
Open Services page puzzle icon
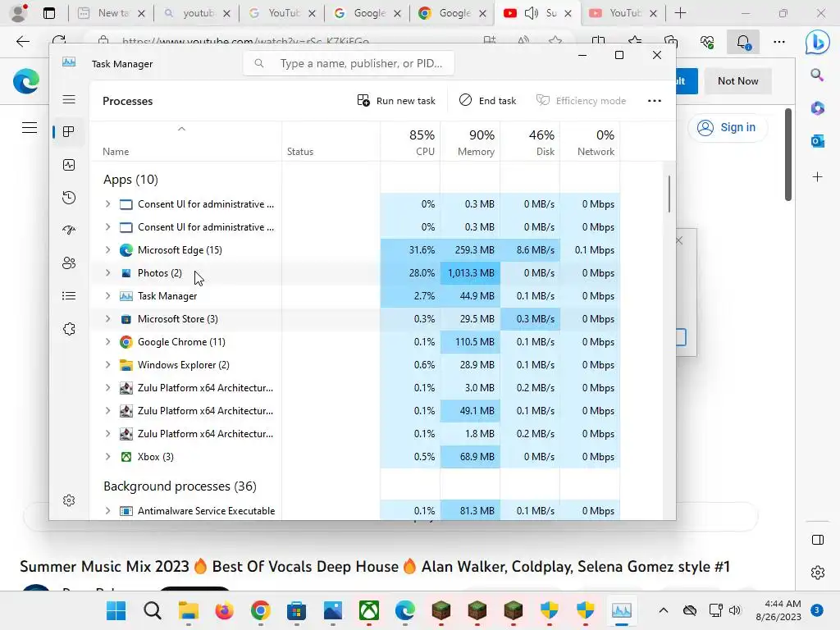[x=69, y=329]
